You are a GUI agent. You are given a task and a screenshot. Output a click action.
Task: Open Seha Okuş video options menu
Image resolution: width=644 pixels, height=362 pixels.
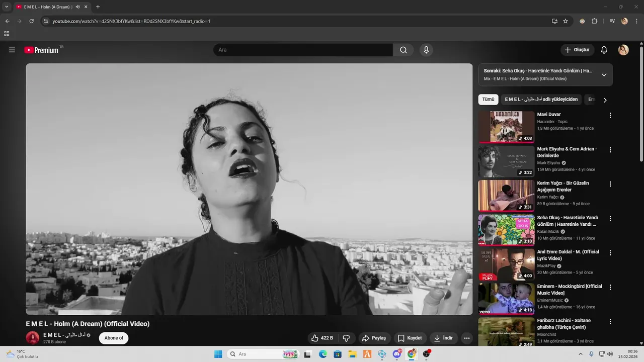tap(610, 219)
